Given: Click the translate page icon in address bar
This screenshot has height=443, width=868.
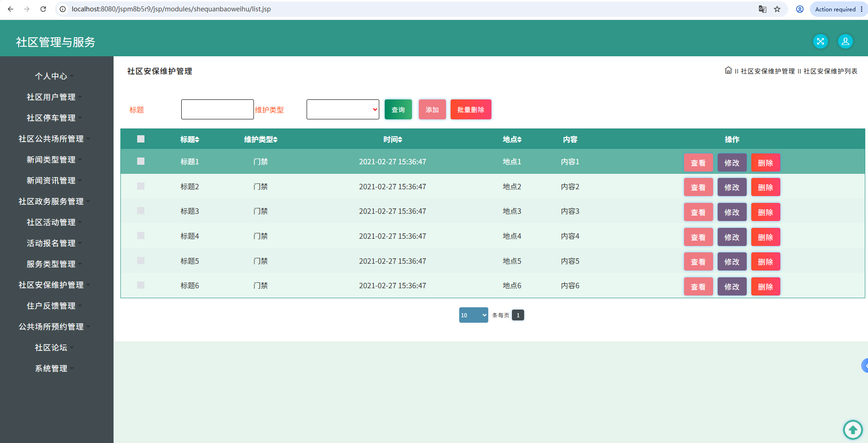Looking at the screenshot, I should point(763,9).
